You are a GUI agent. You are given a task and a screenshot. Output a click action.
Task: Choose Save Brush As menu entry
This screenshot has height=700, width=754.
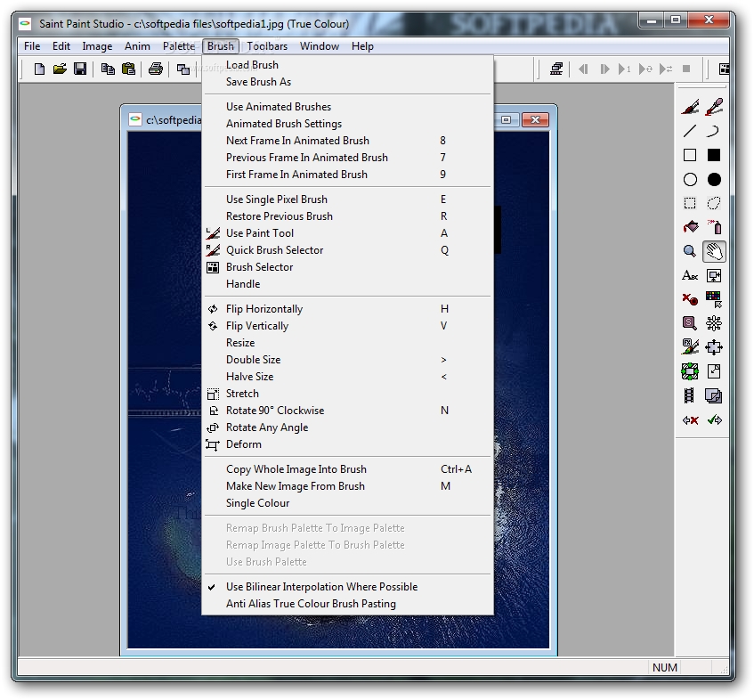click(347, 81)
